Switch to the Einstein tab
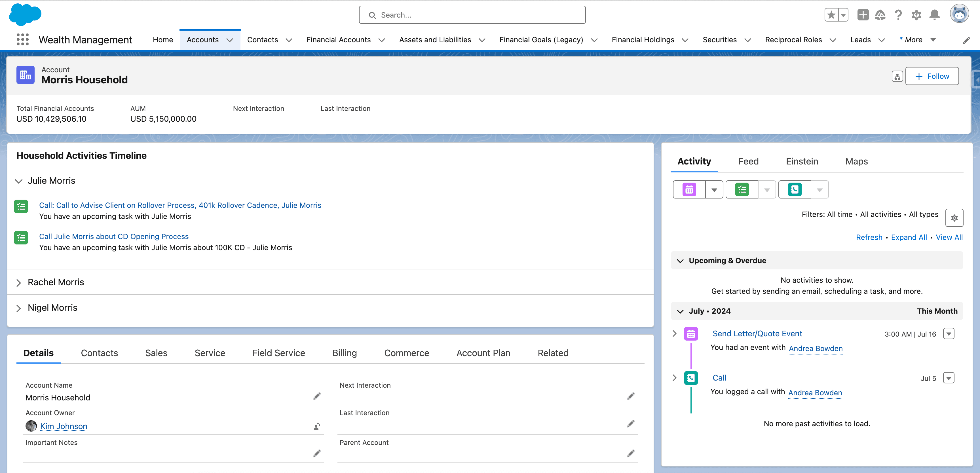980x473 pixels. coord(802,161)
